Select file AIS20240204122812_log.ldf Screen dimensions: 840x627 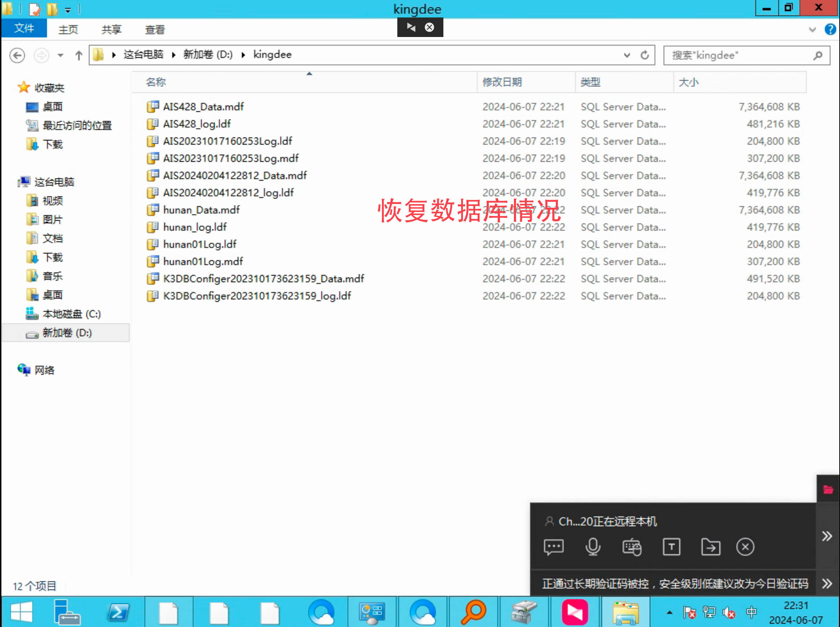229,192
